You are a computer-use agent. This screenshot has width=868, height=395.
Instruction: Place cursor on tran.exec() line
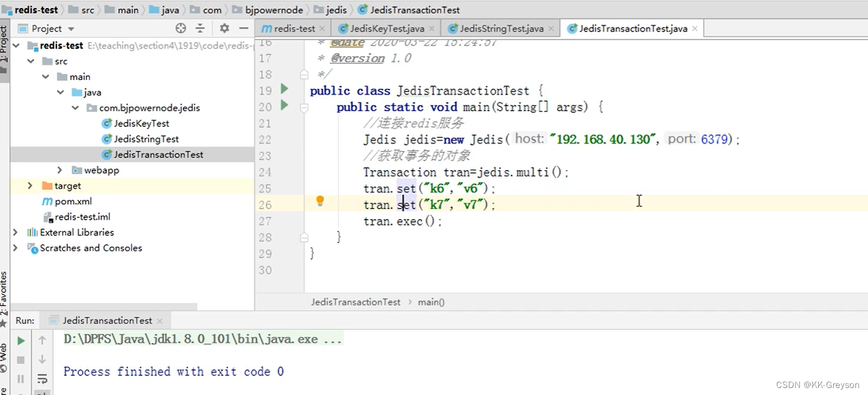(402, 221)
